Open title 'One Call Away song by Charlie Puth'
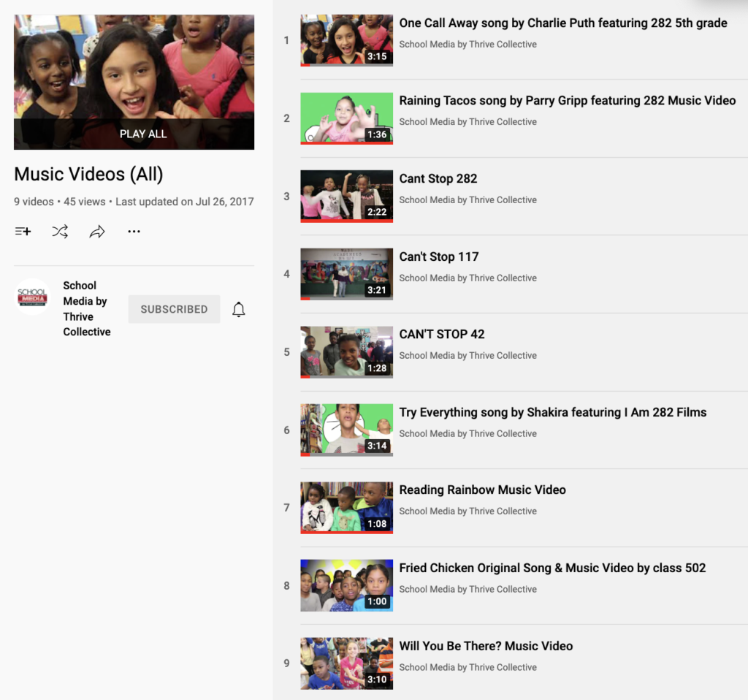Screen dimensions: 748x700 tap(563, 23)
